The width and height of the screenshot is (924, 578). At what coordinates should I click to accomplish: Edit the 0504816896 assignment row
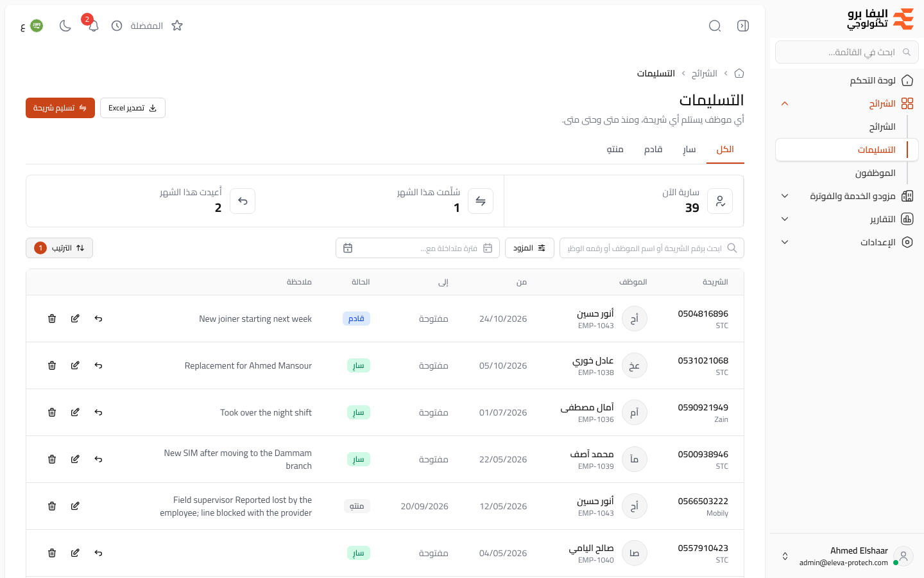[x=75, y=319]
